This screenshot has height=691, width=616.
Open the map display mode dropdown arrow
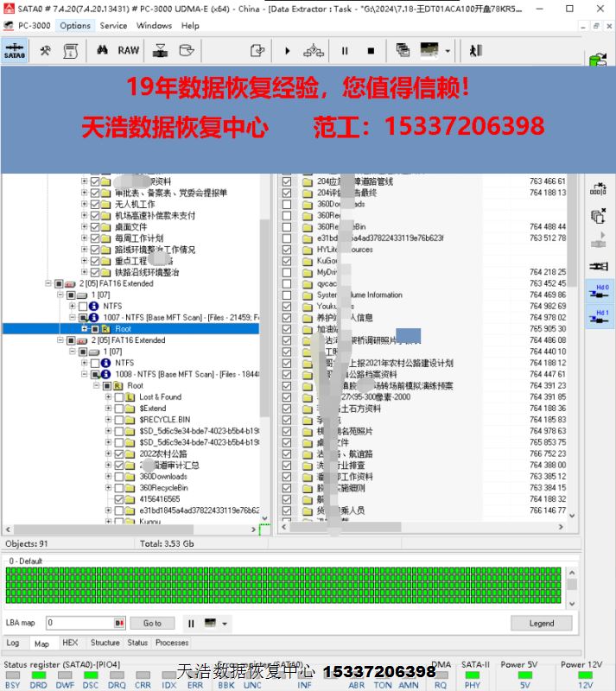pos(225,624)
